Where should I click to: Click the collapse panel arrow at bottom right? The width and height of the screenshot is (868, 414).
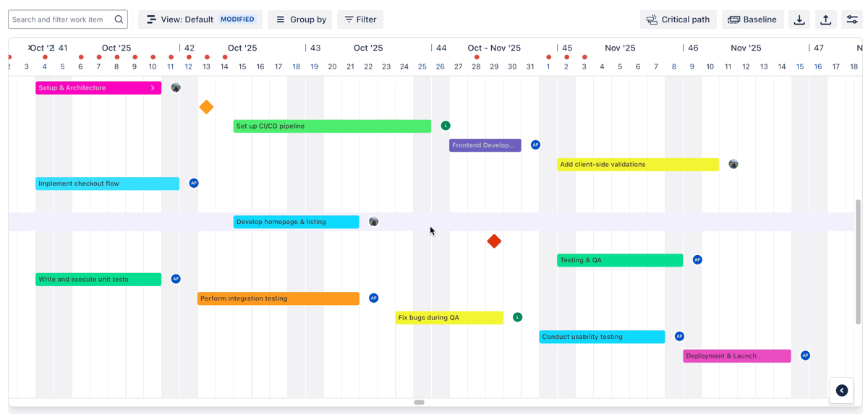[x=842, y=390]
